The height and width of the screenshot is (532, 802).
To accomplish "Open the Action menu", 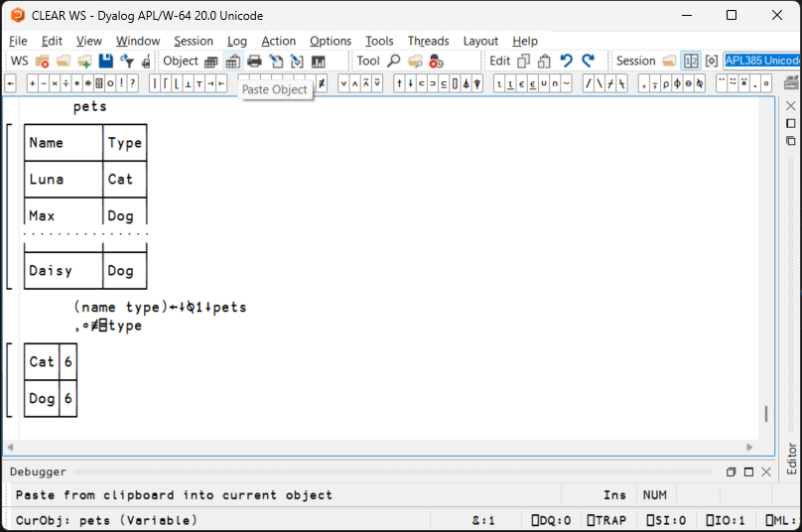I will (278, 41).
